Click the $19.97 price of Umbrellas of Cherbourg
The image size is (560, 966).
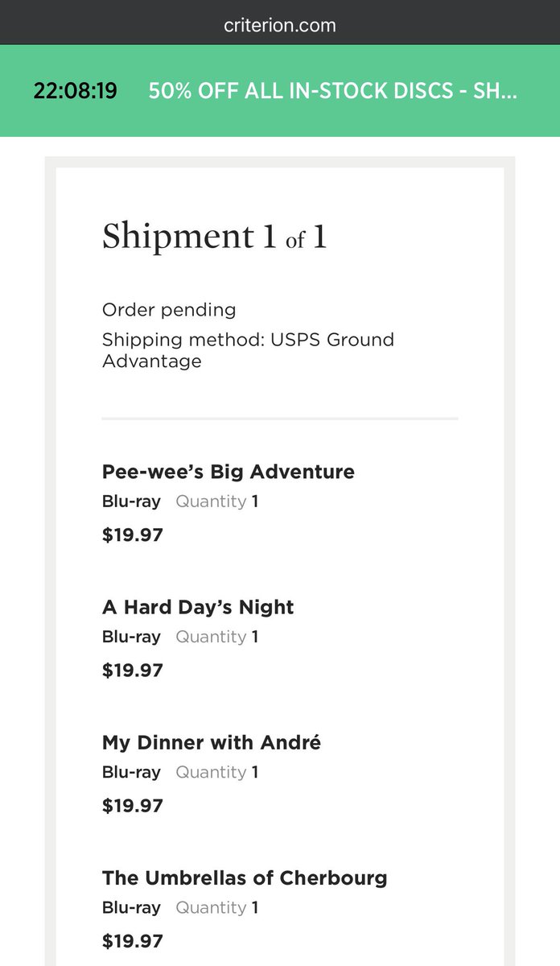point(133,940)
